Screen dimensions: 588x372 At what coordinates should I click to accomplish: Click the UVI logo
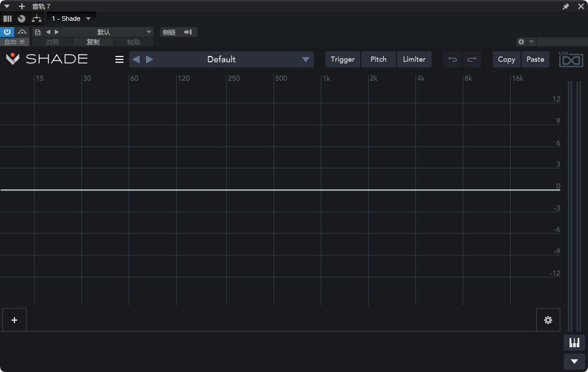pos(571,59)
